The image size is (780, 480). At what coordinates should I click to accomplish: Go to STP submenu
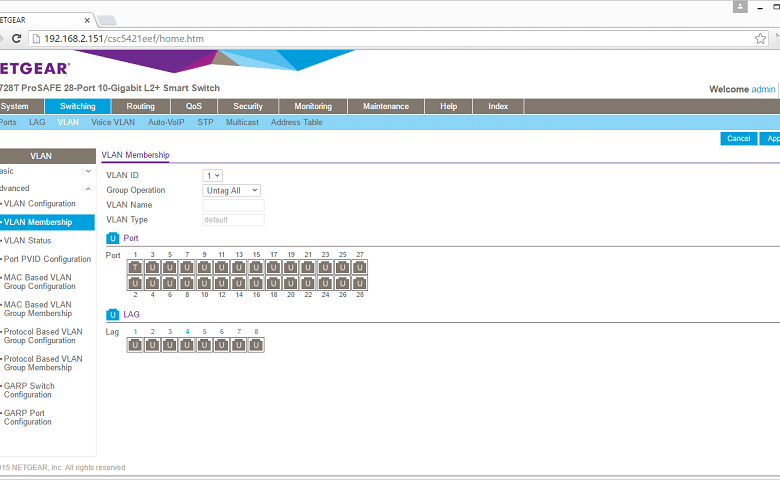point(205,122)
